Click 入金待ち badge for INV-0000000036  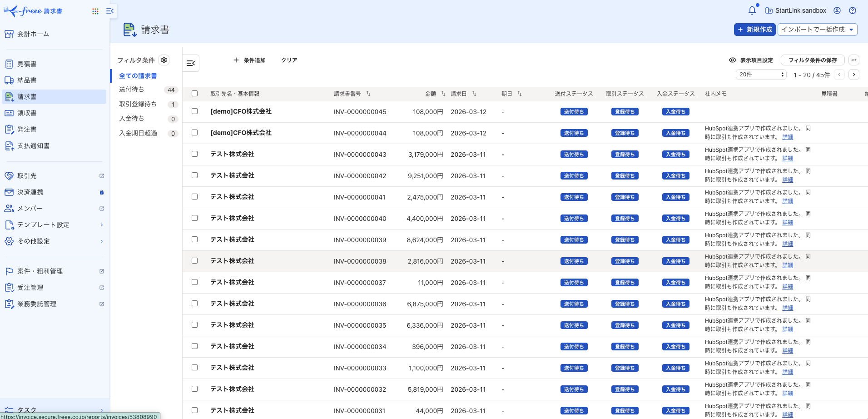(676, 304)
